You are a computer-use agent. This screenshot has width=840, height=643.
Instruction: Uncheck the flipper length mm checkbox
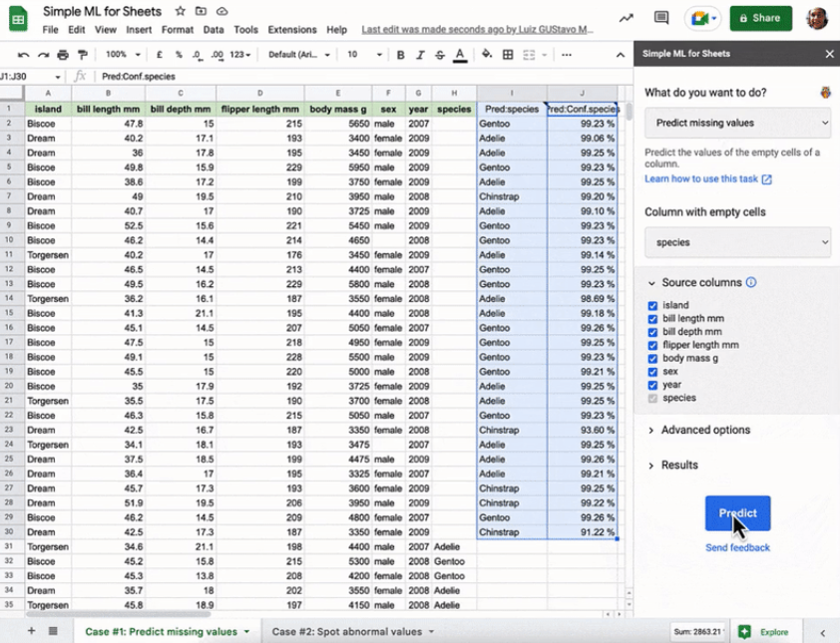point(652,345)
